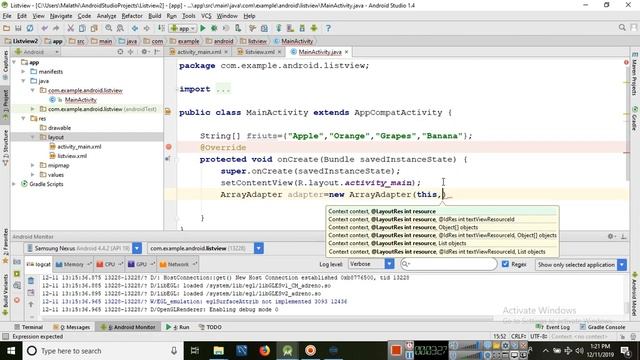The width and height of the screenshot is (640, 360).
Task: Click the Find magnifier icon
Action: pyautogui.click(x=109, y=28)
